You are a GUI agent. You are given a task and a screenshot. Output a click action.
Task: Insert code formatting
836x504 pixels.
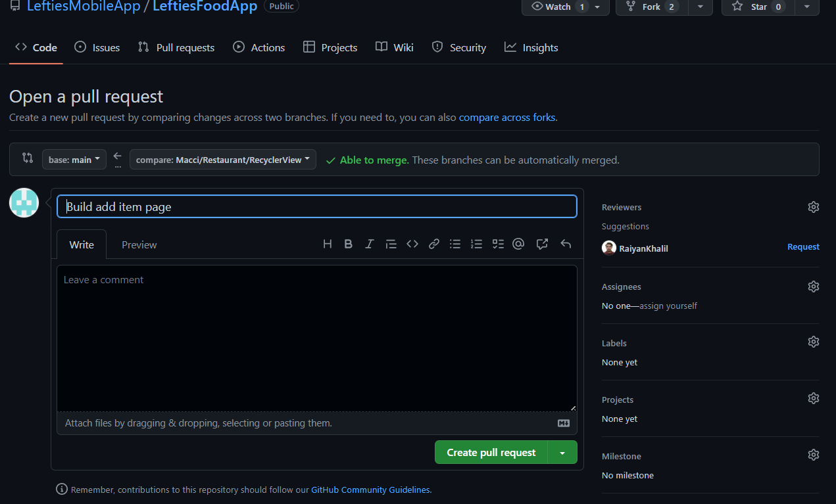click(x=412, y=244)
